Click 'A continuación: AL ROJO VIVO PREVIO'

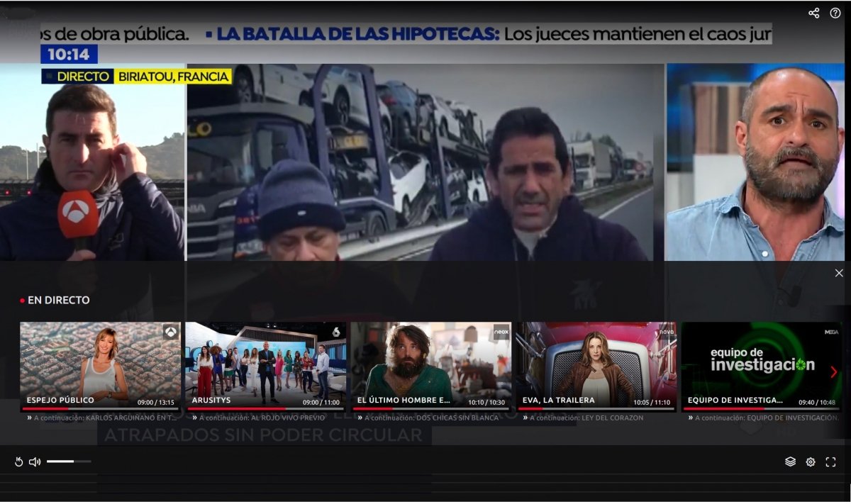point(262,418)
